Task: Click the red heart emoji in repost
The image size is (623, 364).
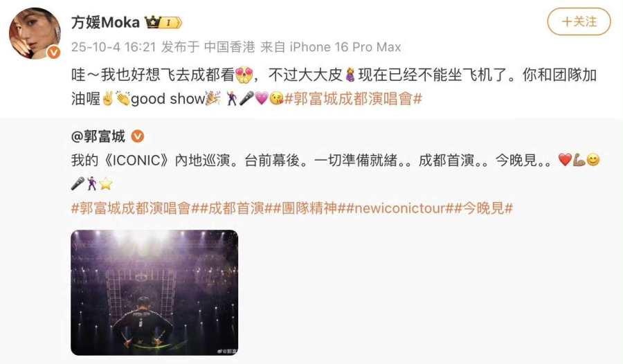Action: coord(565,160)
